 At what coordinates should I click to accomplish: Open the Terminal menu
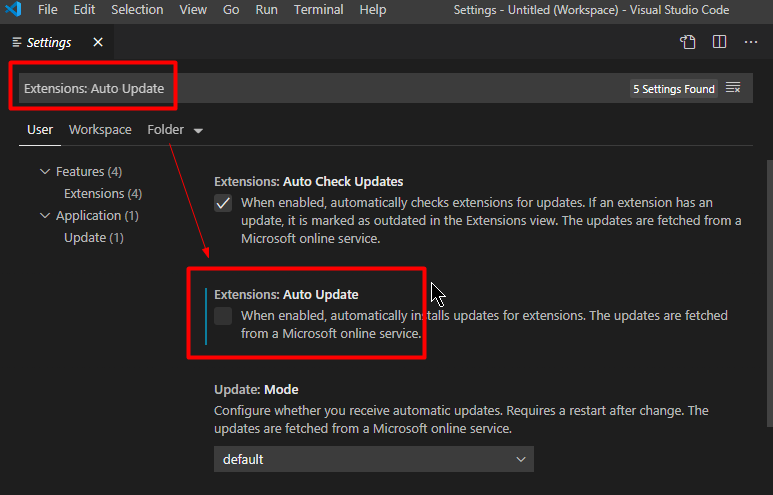pos(318,9)
